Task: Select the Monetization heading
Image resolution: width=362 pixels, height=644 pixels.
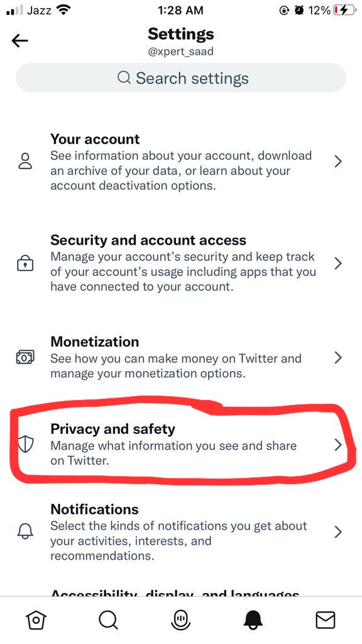Action: pos(95,341)
